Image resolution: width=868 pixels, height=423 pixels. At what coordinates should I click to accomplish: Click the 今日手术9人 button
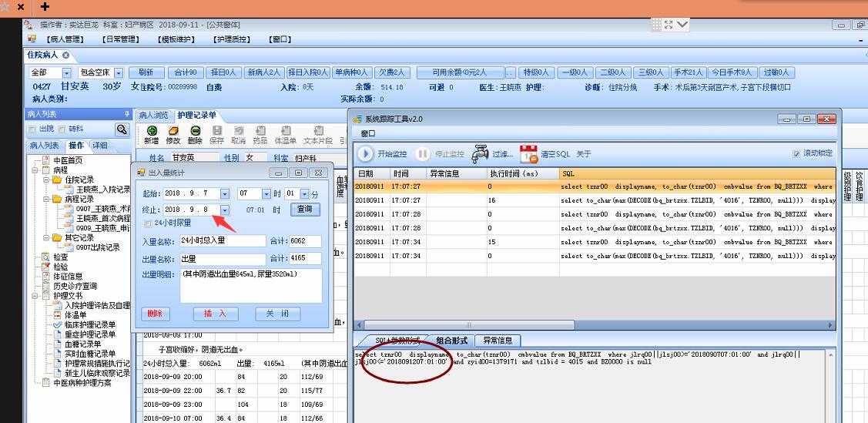point(731,72)
